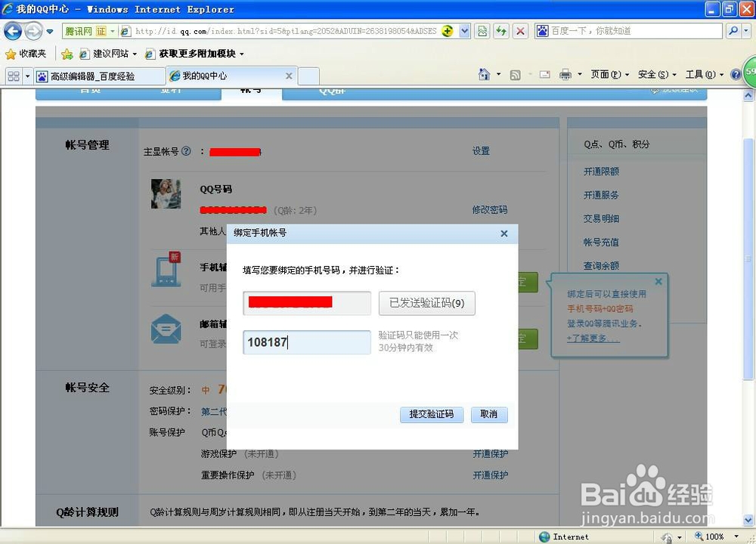Image resolution: width=756 pixels, height=544 pixels.
Task: Close the 我的QQ中心 tab
Action: pos(289,76)
